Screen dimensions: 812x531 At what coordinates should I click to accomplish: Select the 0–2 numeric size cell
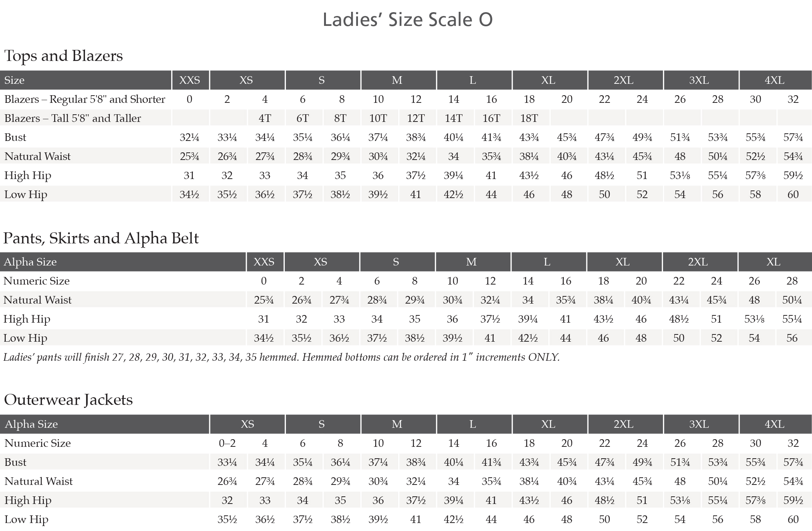point(227,443)
